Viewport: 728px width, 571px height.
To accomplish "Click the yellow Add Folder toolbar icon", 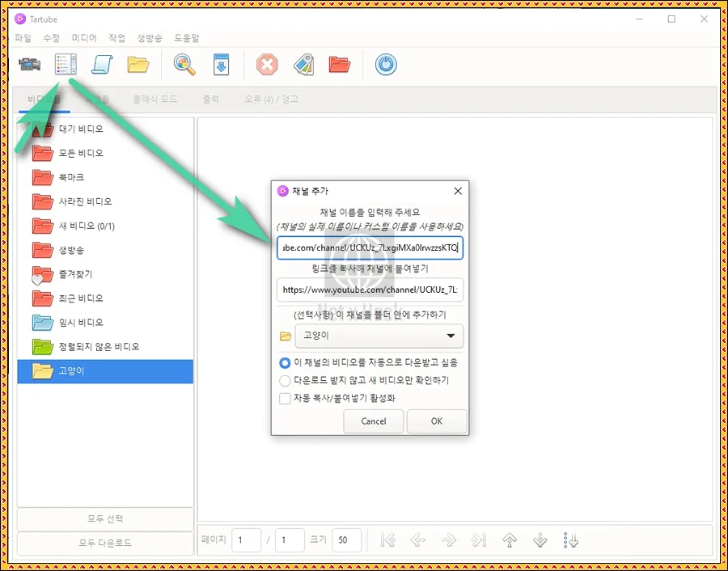I will pos(138,65).
